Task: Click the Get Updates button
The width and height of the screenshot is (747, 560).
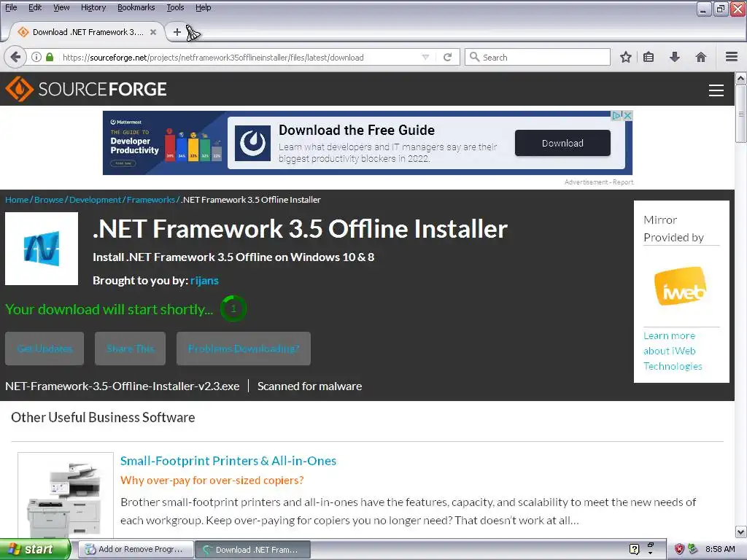Action: (x=44, y=349)
